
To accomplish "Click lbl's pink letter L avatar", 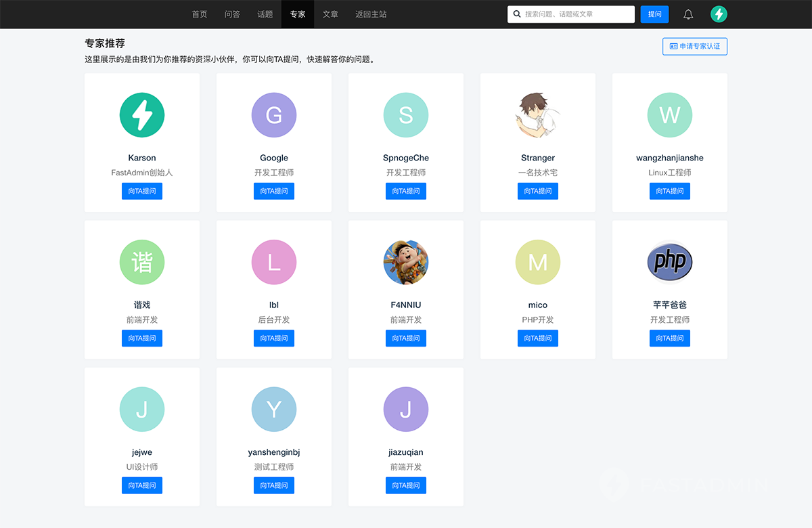I will [x=274, y=262].
